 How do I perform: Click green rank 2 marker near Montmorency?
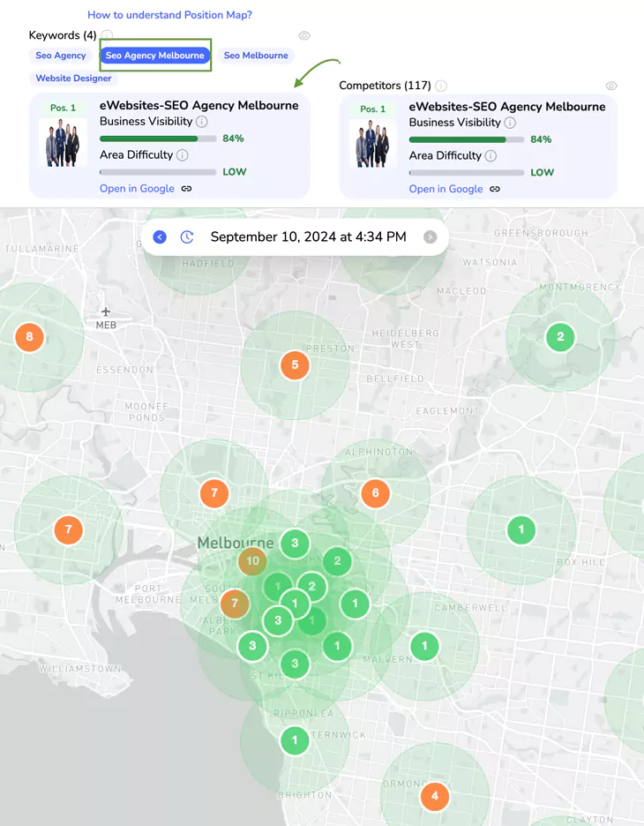[560, 337]
